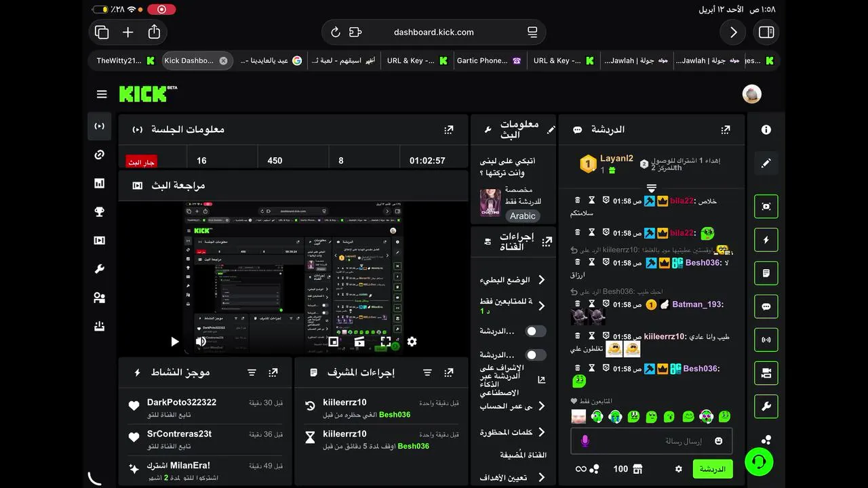Switch to Gartic Phone browser tab
The height and width of the screenshot is (488, 868).
pos(489,60)
